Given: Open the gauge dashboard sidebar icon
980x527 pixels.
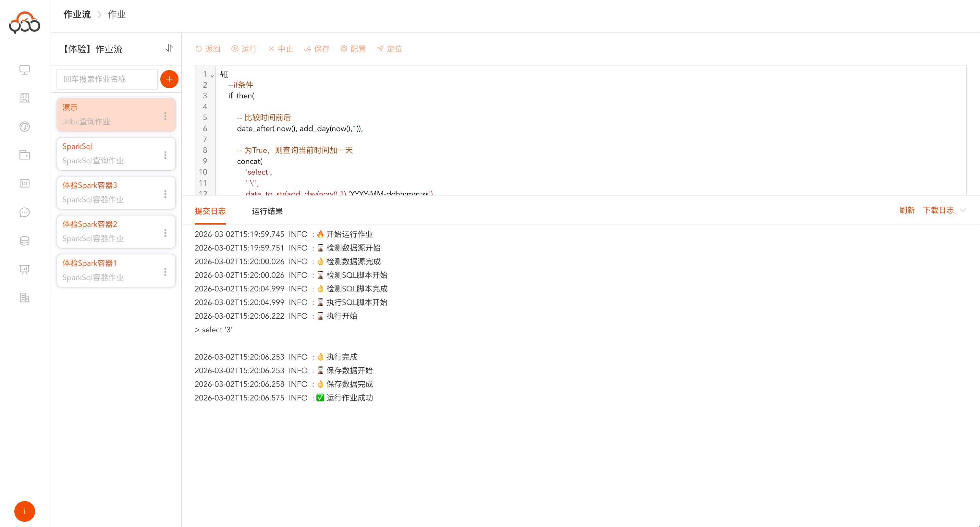Looking at the screenshot, I should 25,126.
